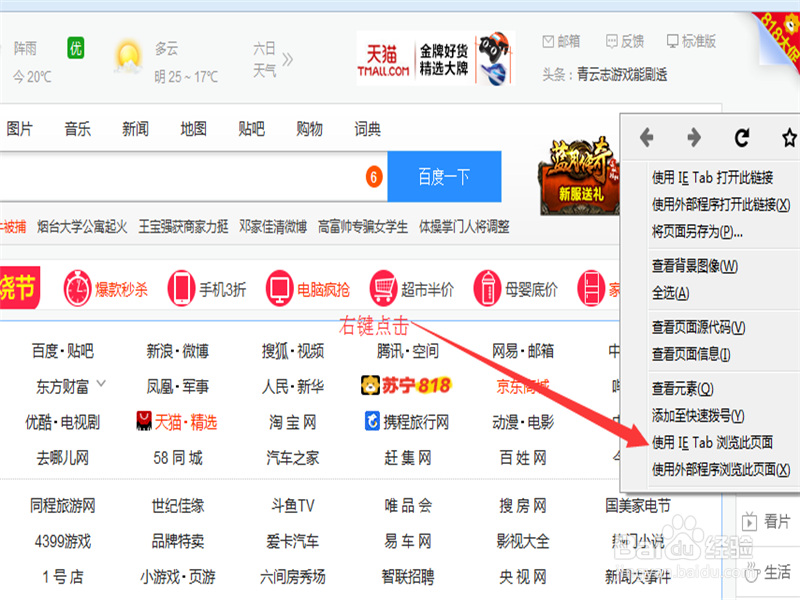Click the sunny cloud weather icon

[x=128, y=58]
